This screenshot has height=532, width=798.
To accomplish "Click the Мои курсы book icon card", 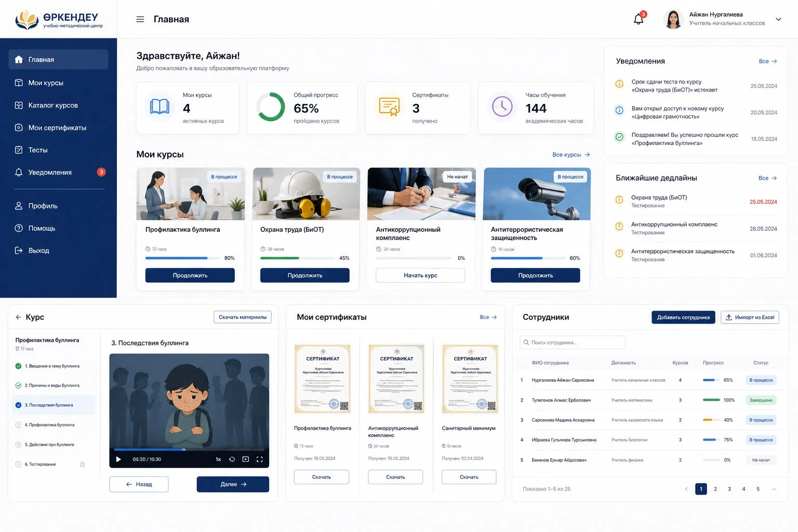I will (159, 107).
